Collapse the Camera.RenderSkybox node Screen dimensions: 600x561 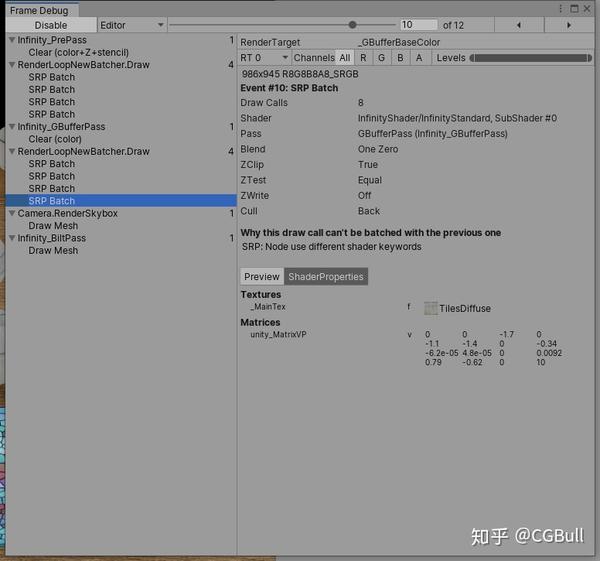(x=12, y=213)
